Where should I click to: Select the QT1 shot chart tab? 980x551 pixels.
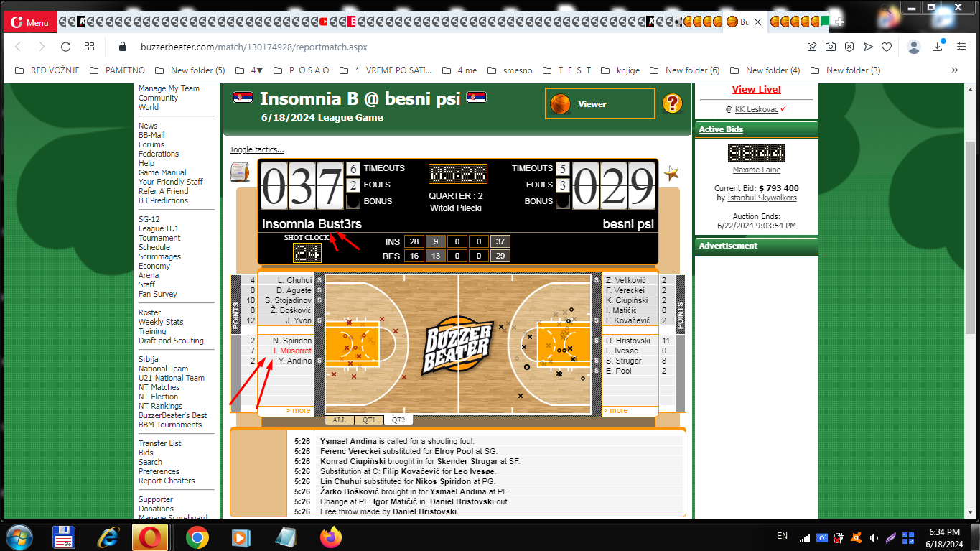[368, 420]
